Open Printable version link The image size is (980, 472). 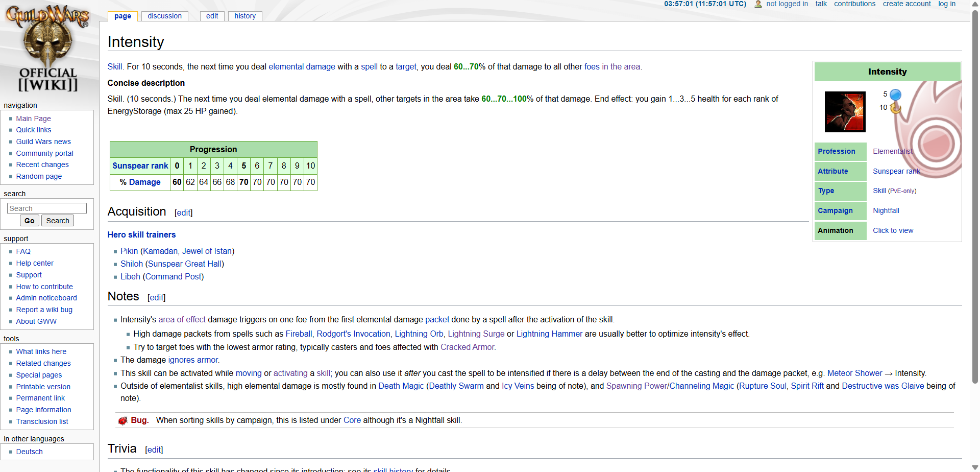point(43,387)
